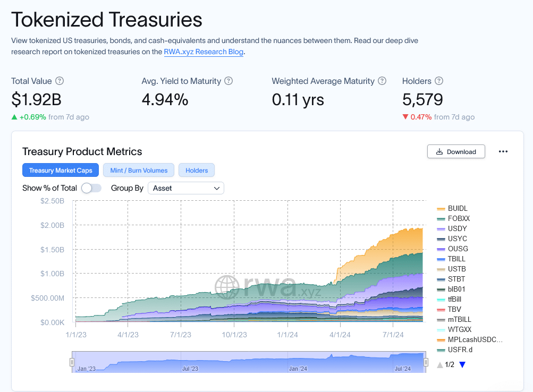Switch to Treasury Market Caps tab
This screenshot has height=392, width=533.
(x=61, y=170)
